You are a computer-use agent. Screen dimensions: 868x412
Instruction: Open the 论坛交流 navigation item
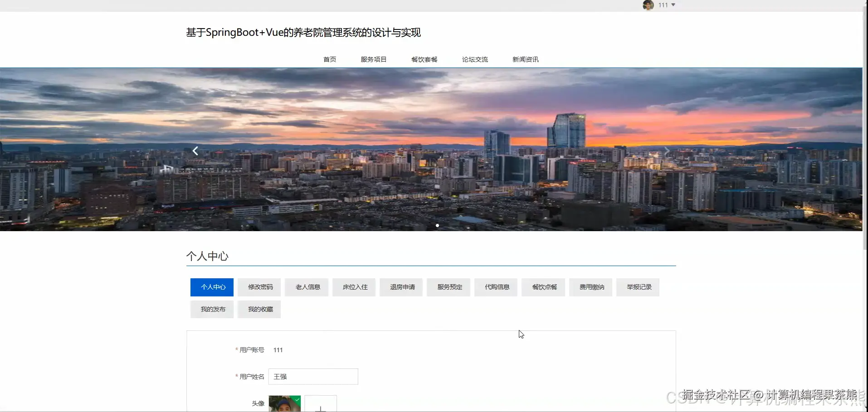pyautogui.click(x=475, y=59)
